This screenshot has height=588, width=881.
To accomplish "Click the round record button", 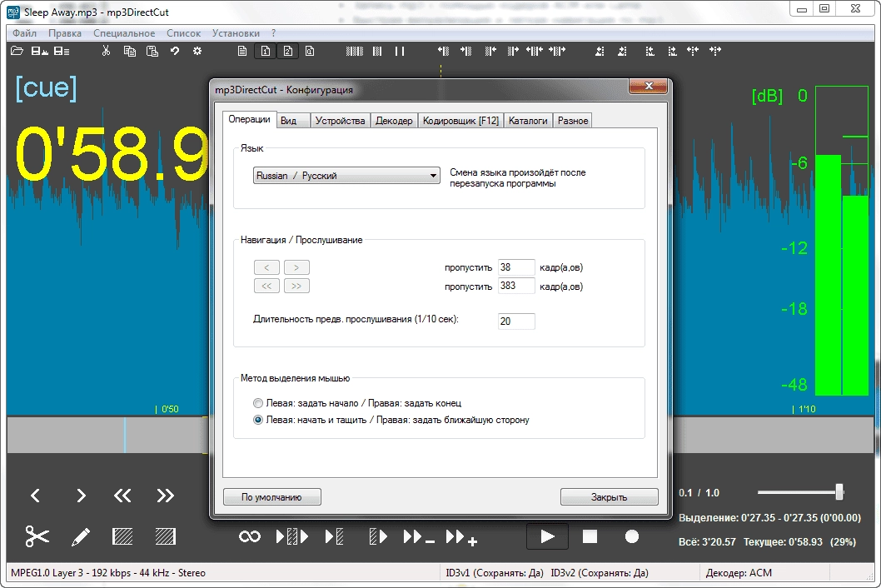I will pos(632,537).
